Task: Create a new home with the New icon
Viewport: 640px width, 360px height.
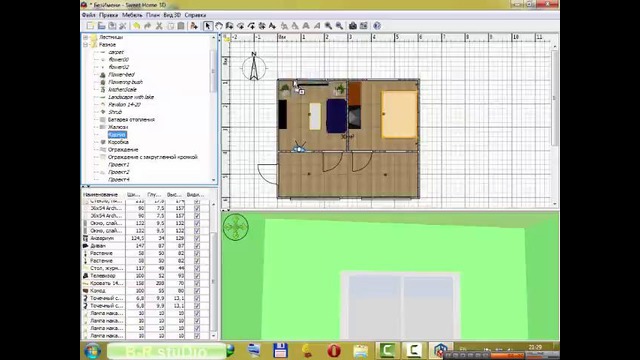Action: (90, 26)
